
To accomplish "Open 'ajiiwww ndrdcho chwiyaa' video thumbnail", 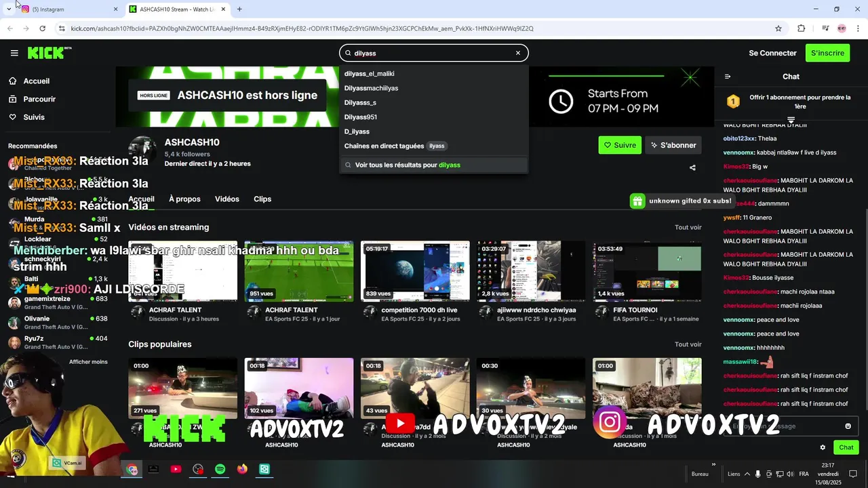I will (531, 271).
